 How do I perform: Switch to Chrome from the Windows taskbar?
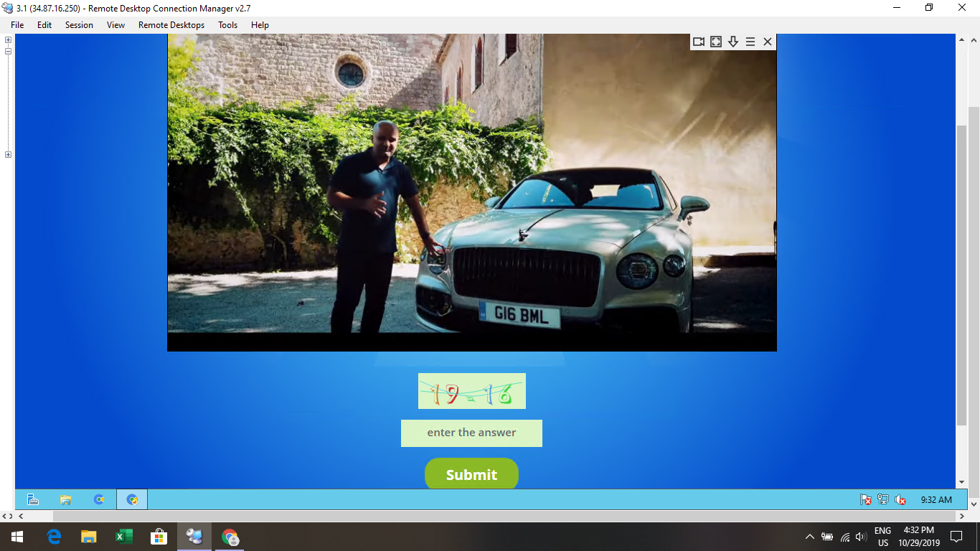point(230,537)
